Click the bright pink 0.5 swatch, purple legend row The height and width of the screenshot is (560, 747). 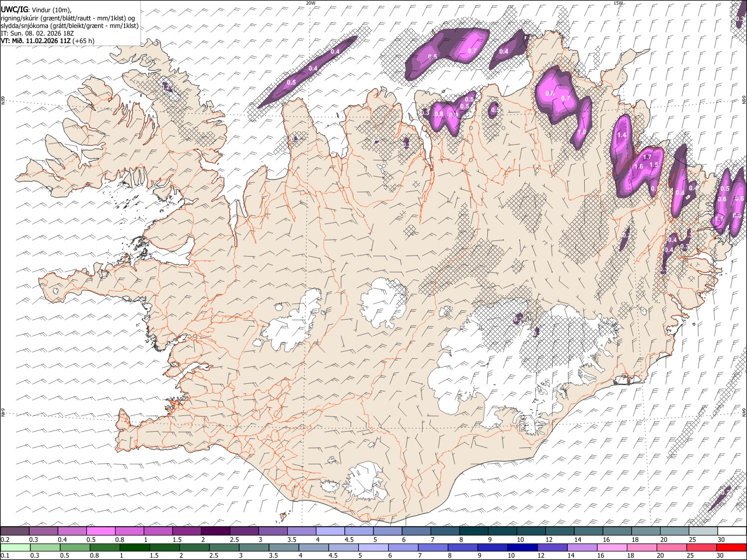(100, 531)
